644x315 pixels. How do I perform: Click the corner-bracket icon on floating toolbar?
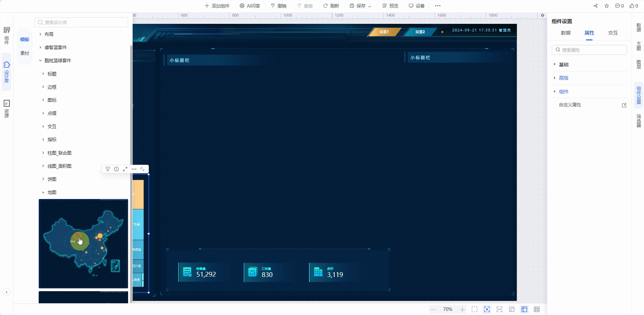coord(142,169)
